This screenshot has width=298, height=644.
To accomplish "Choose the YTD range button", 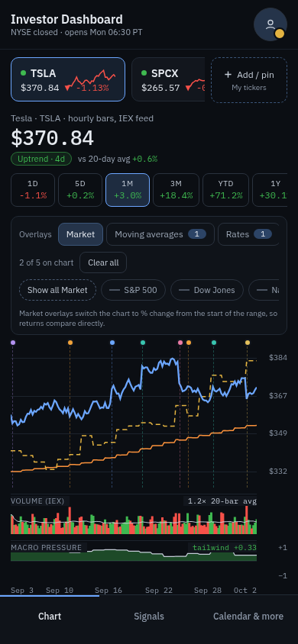I will coord(225,190).
